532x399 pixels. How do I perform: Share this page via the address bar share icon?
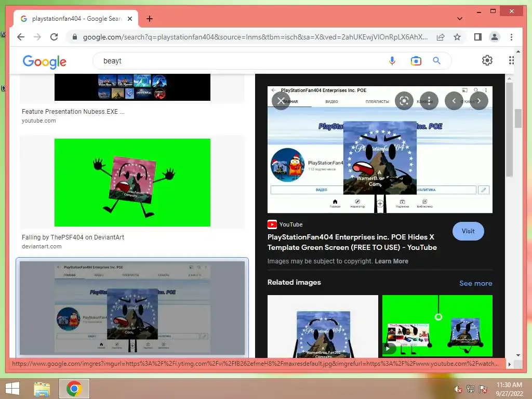tap(441, 37)
